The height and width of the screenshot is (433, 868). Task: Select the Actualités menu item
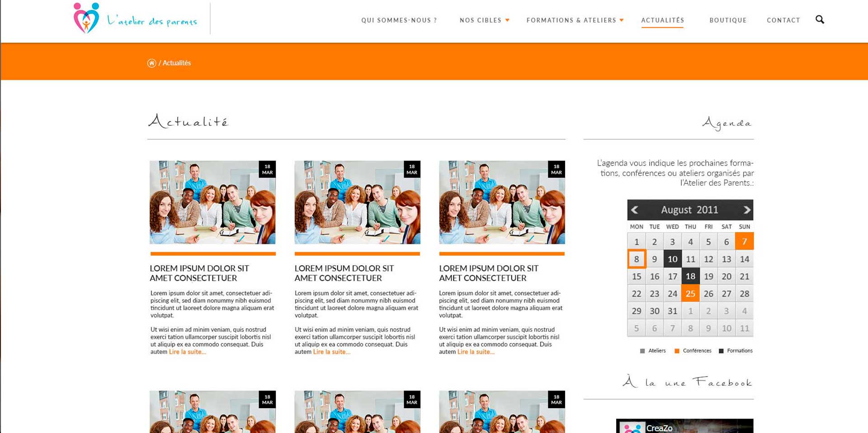[663, 20]
